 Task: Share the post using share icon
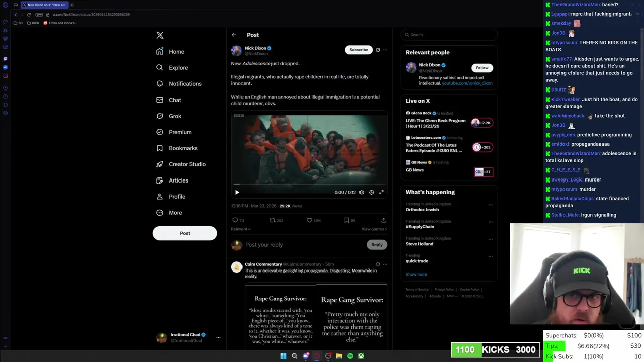383,220
